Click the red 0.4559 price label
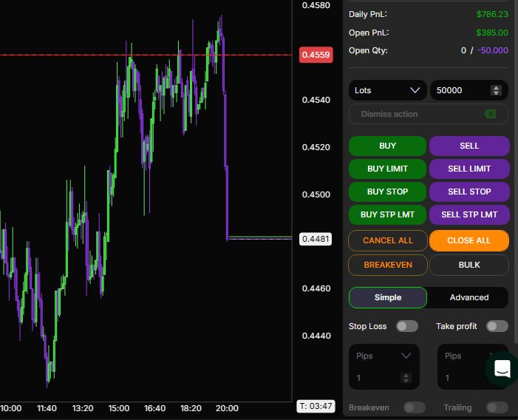This screenshot has width=518, height=420. tap(316, 55)
